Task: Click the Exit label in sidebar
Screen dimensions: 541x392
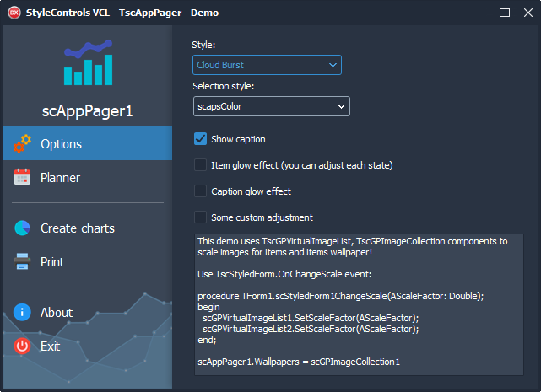Action: [x=51, y=346]
